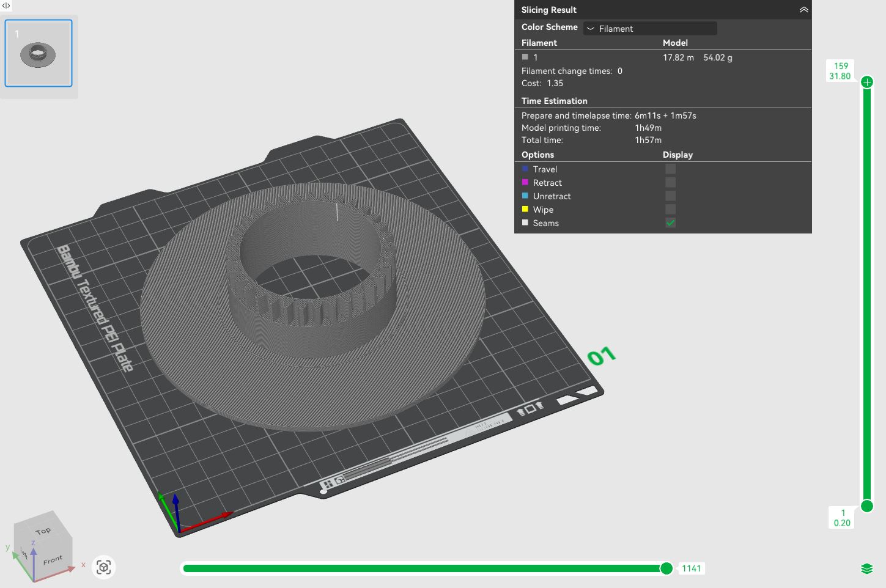The width and height of the screenshot is (886, 588).
Task: Uncheck the Seams display checkbox
Action: [x=671, y=223]
